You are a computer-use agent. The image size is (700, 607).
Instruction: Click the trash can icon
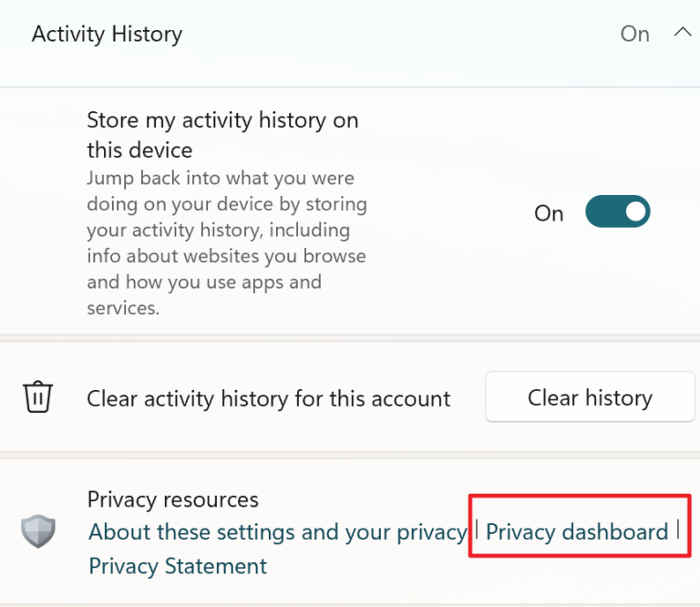click(38, 396)
